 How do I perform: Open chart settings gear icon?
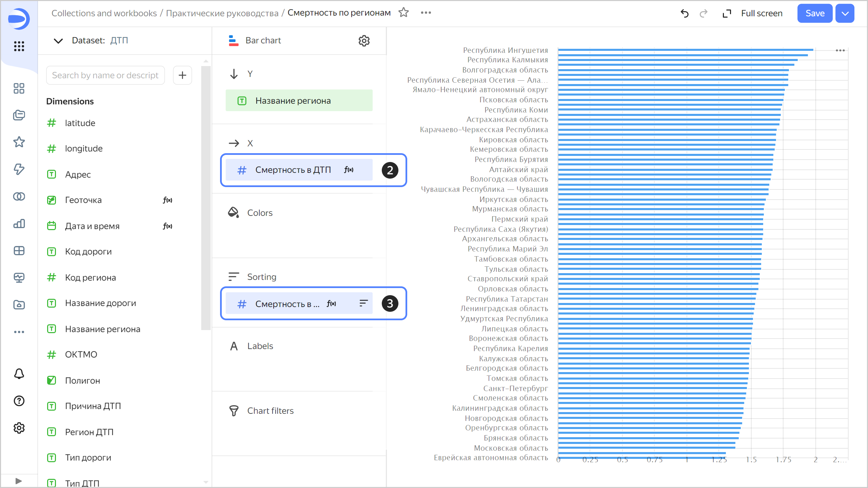(x=364, y=41)
